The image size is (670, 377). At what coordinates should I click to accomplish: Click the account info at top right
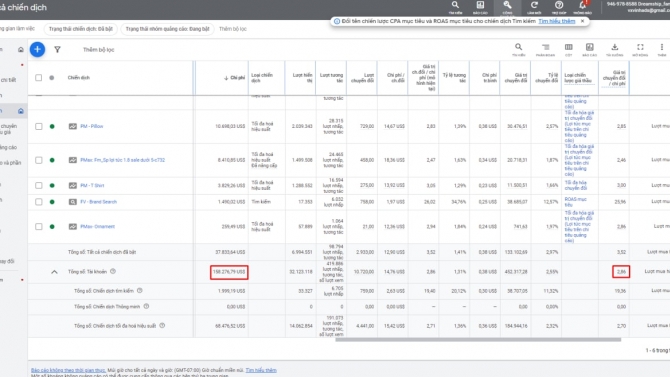tap(638, 7)
